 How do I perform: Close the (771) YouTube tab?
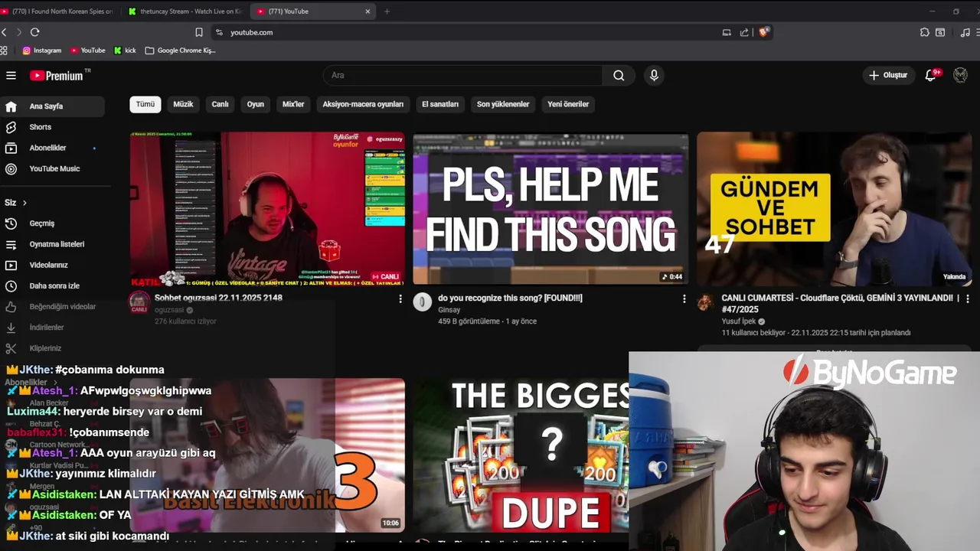click(367, 11)
